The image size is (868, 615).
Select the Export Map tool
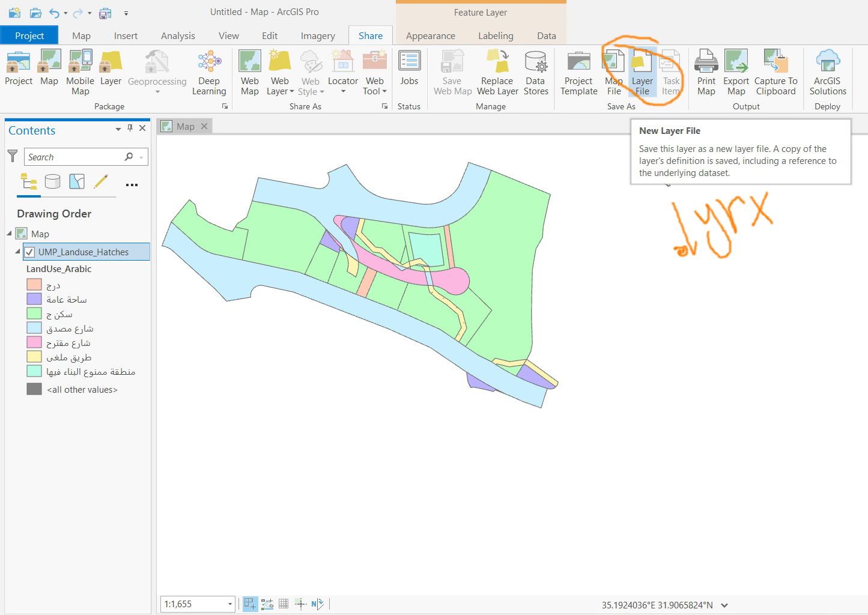coord(736,71)
